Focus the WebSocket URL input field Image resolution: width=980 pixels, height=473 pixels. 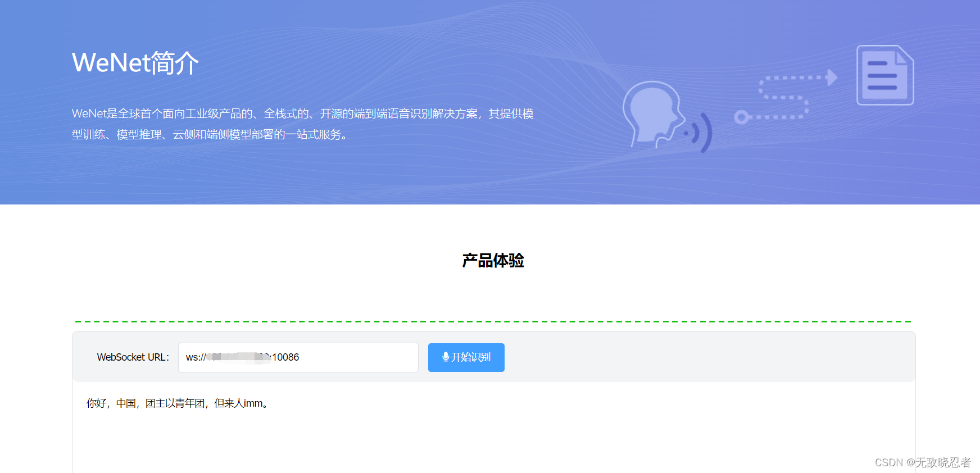coord(298,357)
